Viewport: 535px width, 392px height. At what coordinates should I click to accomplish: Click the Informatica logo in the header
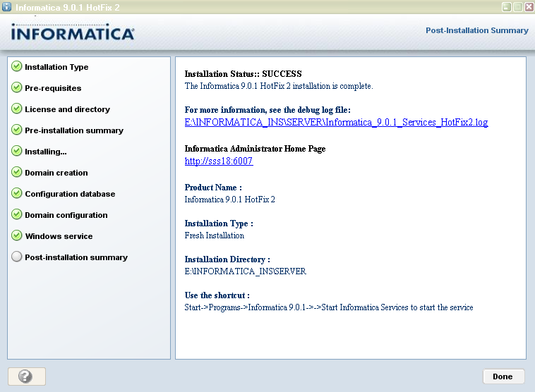point(72,32)
